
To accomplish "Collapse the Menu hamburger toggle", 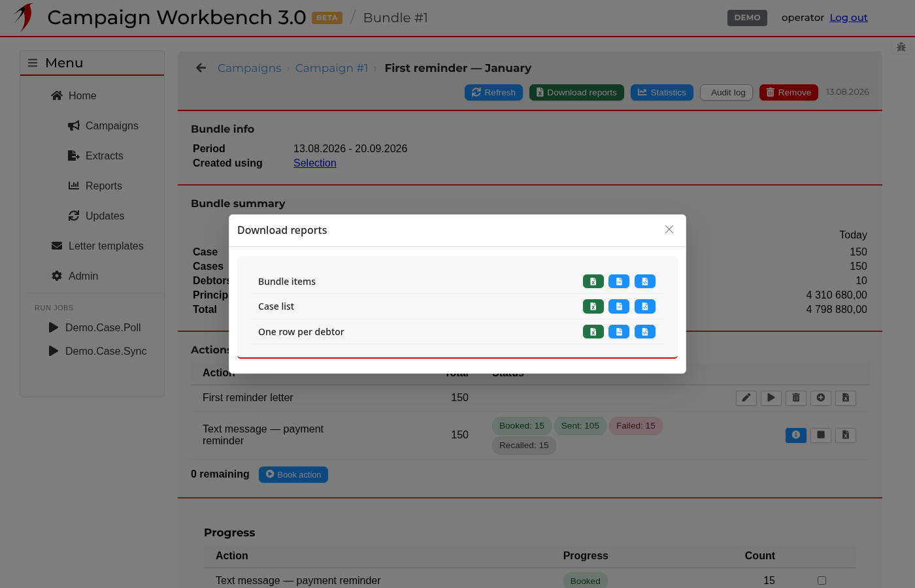I will coord(33,63).
